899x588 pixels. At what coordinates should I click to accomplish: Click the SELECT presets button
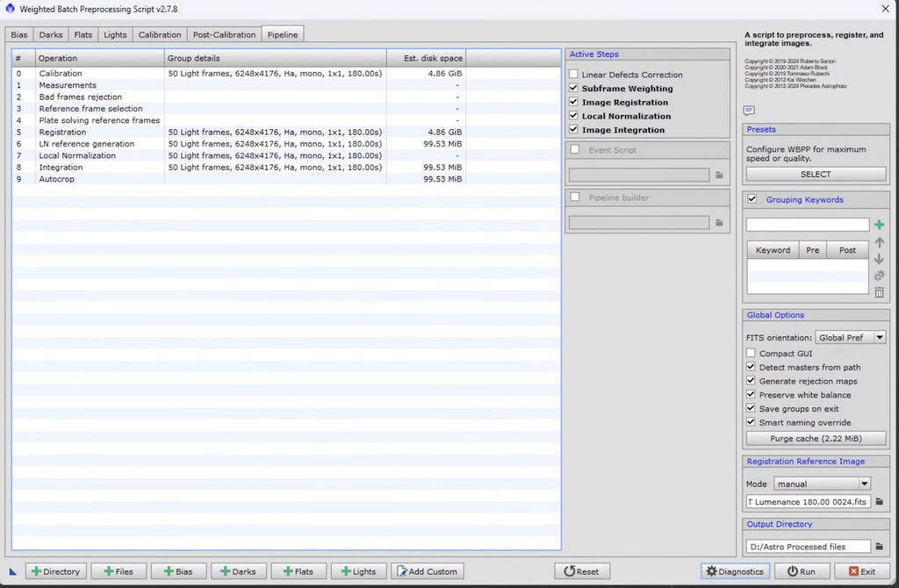tap(816, 175)
